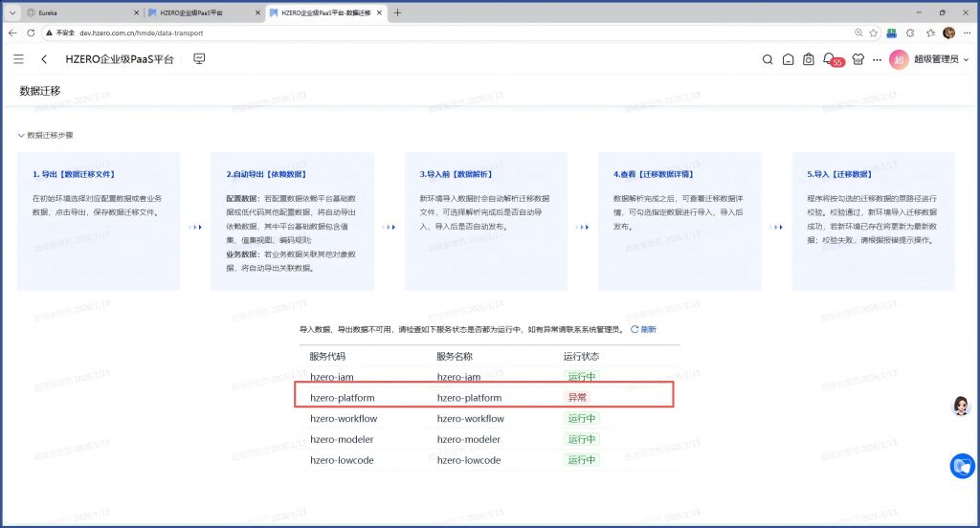Screen dimensions: 980x528
Task: Reload the page with browser refresh button
Action: coord(32,33)
